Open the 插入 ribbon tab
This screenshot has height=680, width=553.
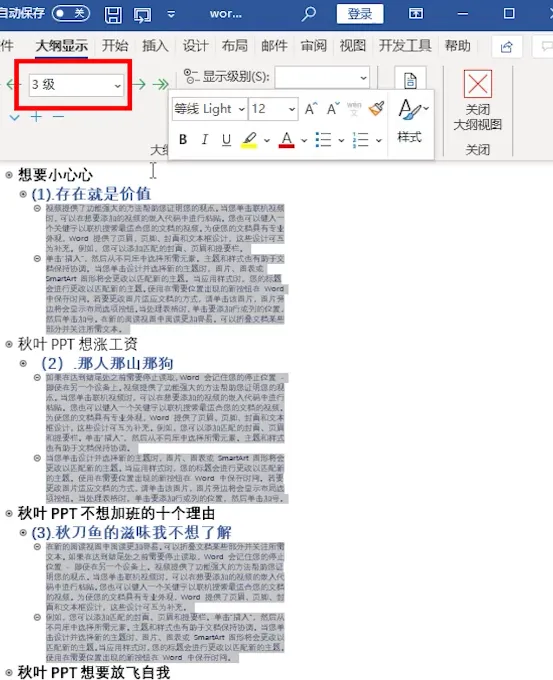point(155,46)
